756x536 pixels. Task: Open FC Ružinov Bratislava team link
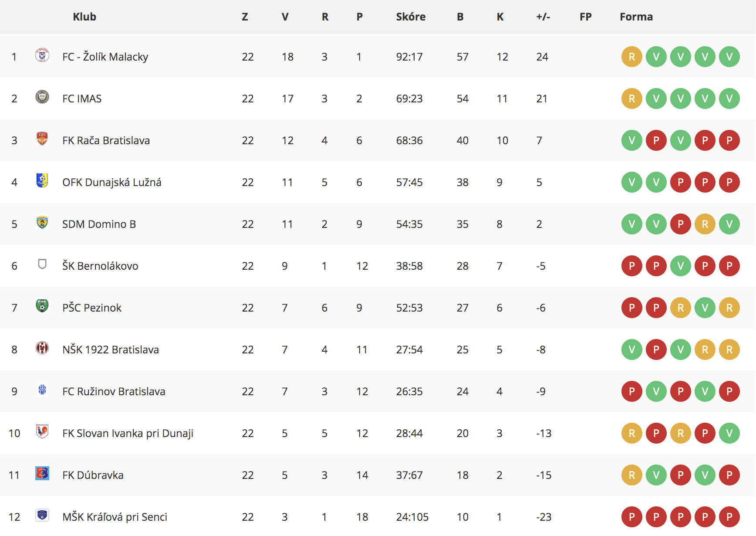114,391
